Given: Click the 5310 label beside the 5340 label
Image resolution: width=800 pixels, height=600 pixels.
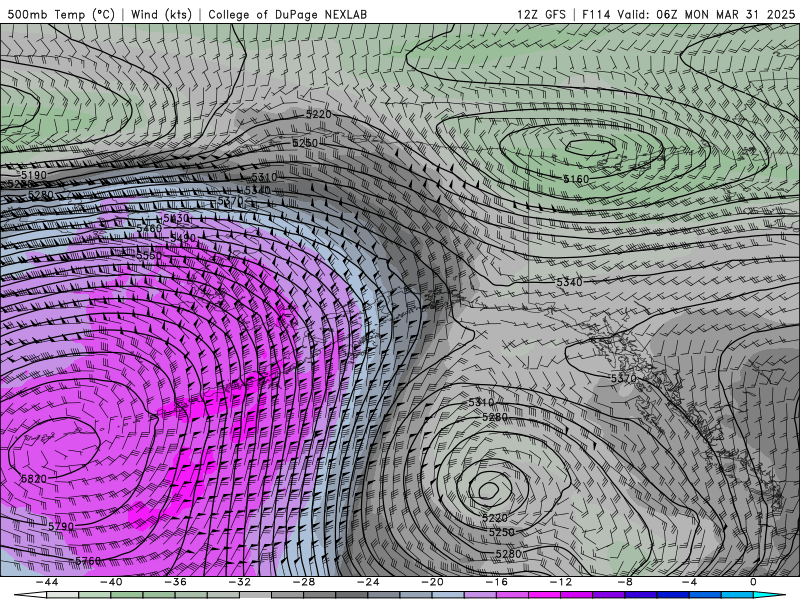Looking at the screenshot, I should 264,177.
